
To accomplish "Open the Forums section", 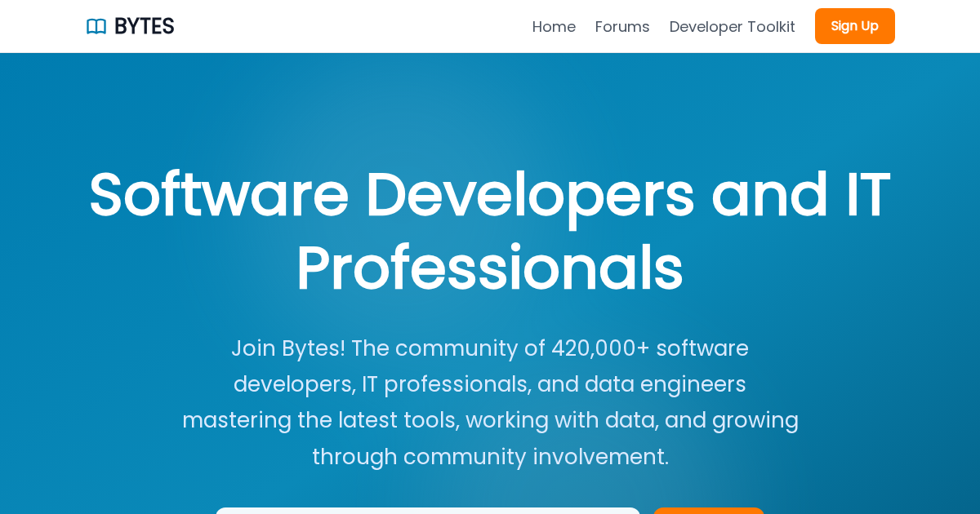I will [622, 27].
